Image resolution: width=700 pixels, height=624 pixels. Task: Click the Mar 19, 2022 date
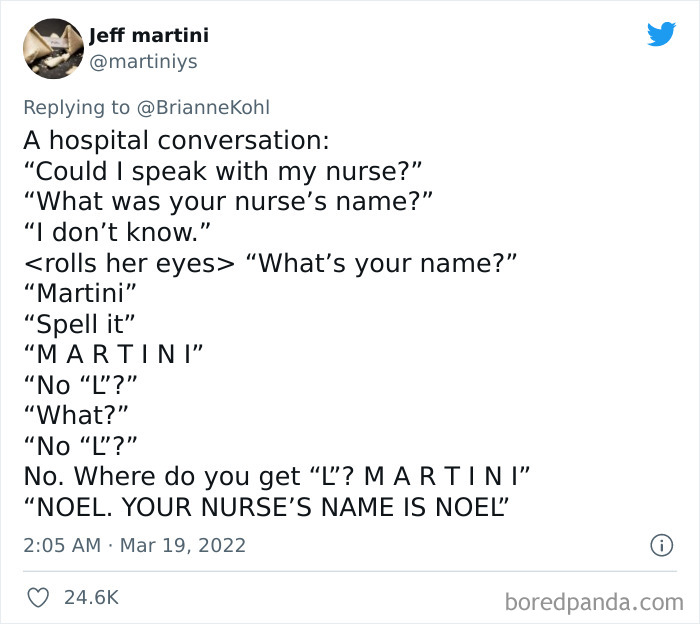coord(183,545)
